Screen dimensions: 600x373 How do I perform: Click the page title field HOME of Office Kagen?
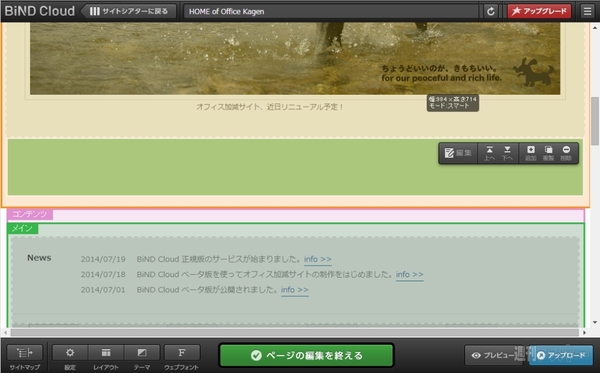(331, 11)
